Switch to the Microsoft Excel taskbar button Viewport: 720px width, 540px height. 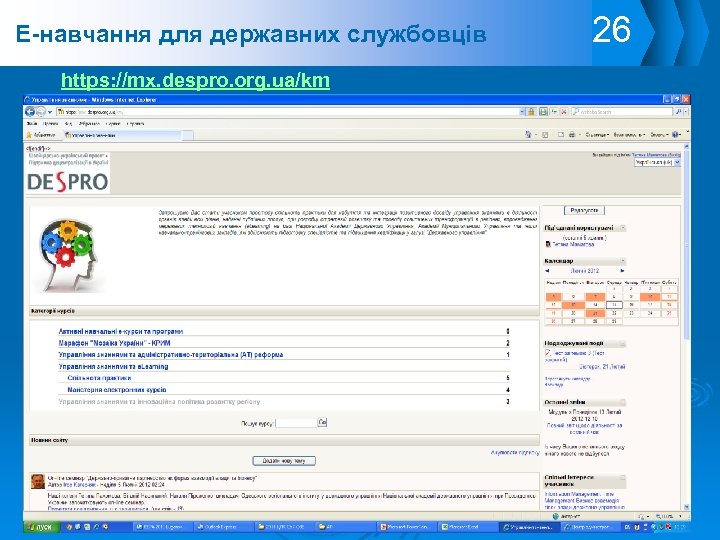click(x=467, y=528)
